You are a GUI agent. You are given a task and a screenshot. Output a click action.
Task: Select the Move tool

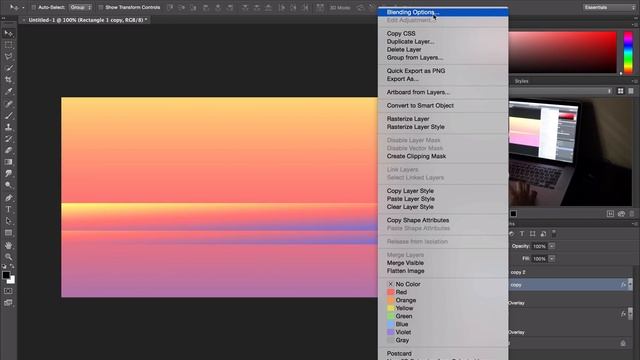[9, 33]
